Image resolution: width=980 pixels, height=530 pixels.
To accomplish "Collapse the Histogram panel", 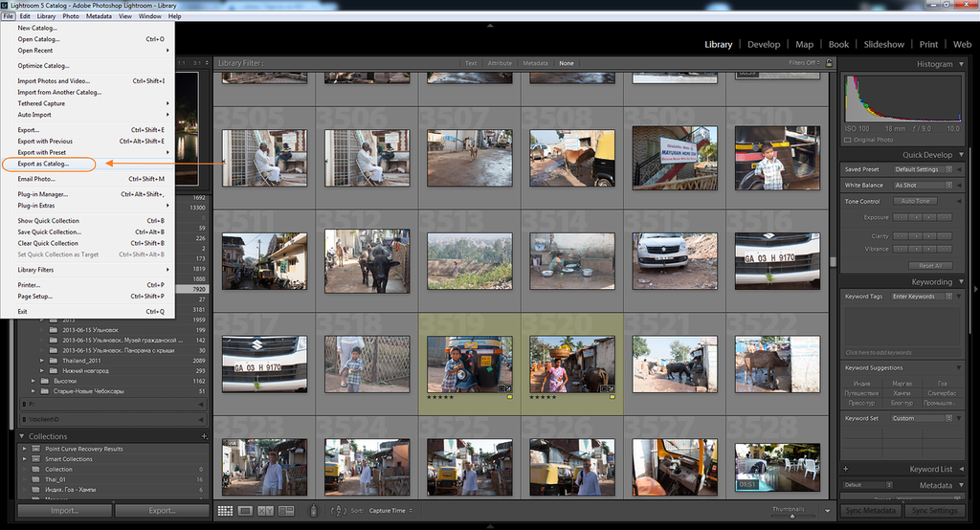I will [961, 64].
